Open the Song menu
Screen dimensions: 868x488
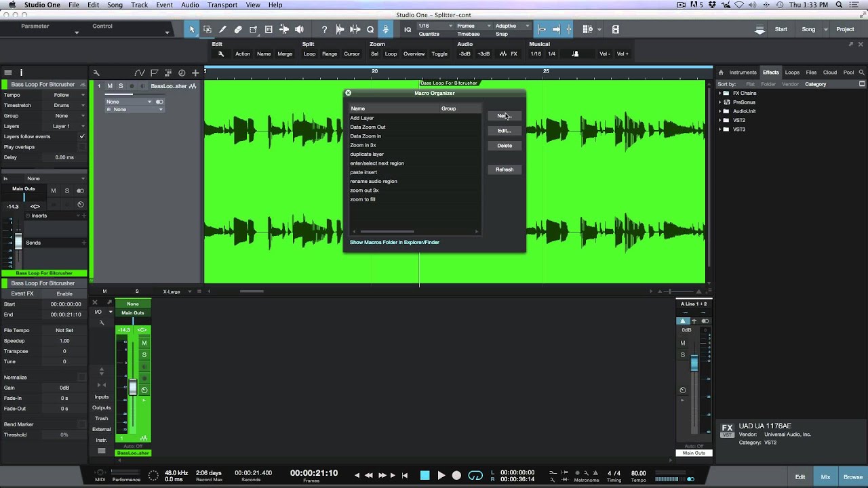click(115, 5)
